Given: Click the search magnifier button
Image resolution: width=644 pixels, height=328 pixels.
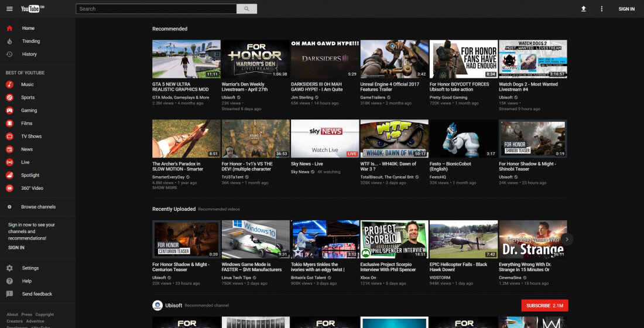Looking at the screenshot, I should [246, 9].
